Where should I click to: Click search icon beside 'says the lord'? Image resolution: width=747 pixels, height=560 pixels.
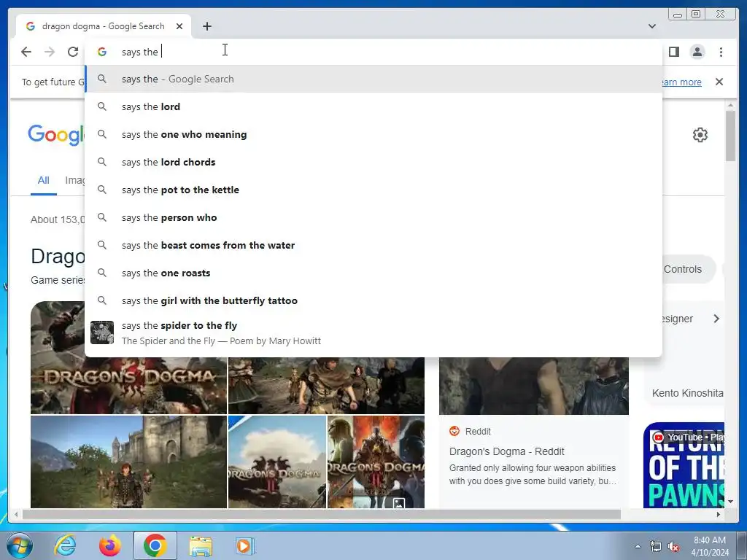pyautogui.click(x=102, y=106)
